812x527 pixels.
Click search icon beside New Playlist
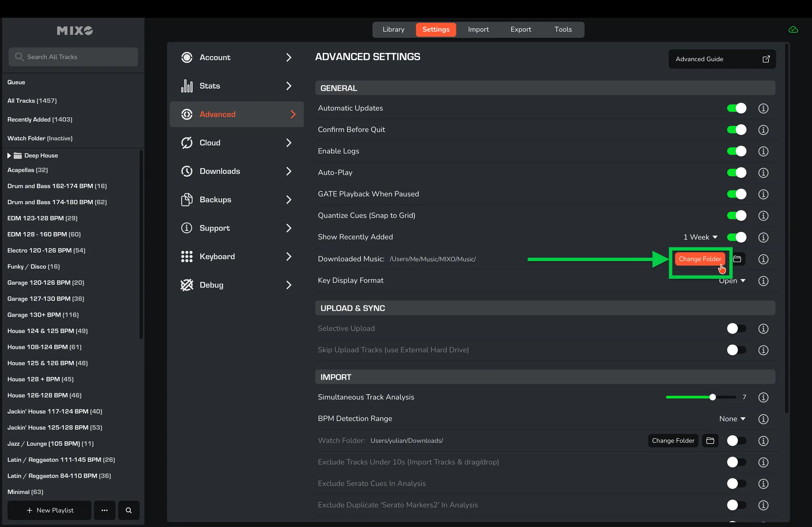tap(129, 510)
